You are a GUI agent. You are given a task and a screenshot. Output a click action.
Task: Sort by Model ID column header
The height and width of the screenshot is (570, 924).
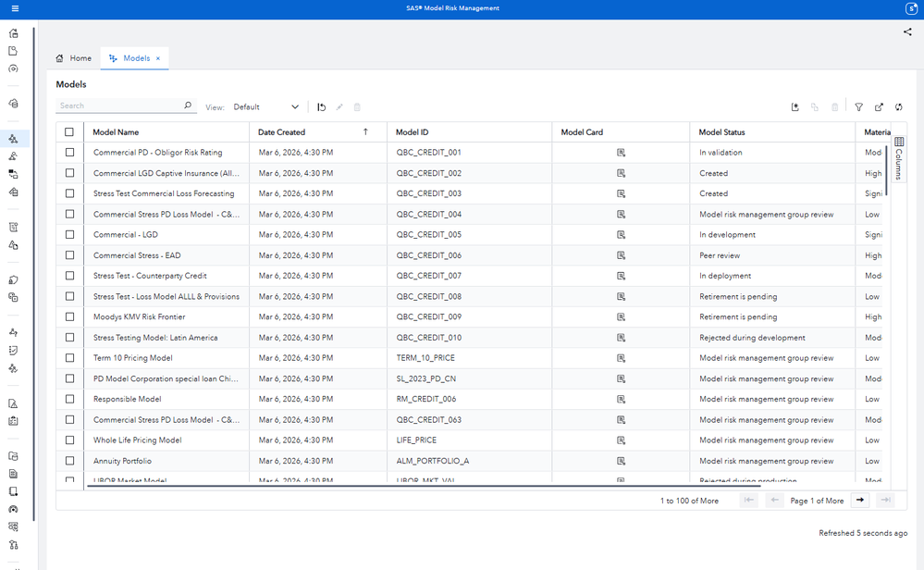pos(412,132)
